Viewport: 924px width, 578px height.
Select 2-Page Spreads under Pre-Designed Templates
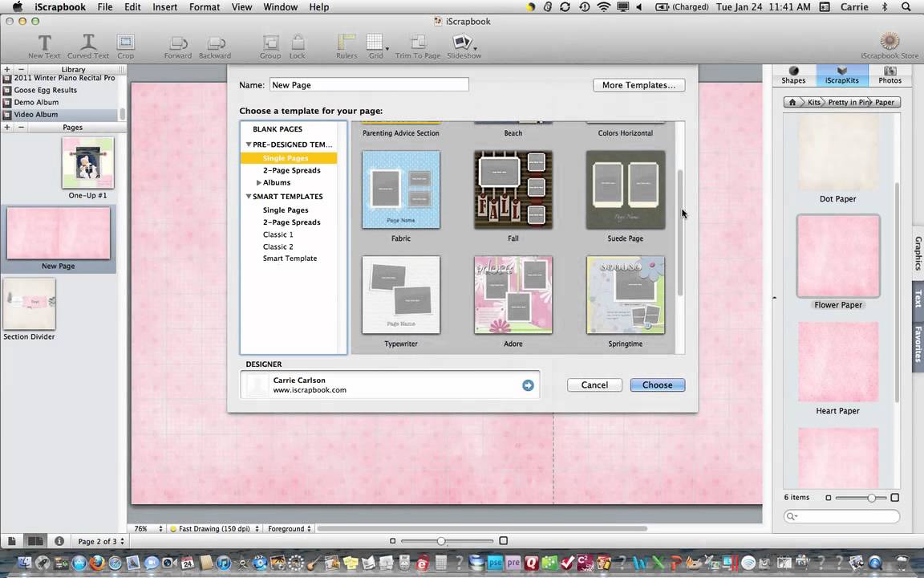292,170
